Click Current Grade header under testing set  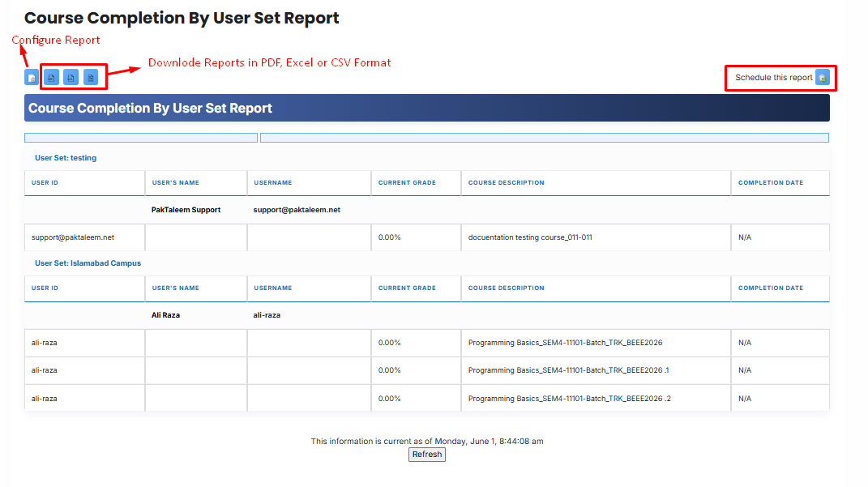[x=407, y=182]
